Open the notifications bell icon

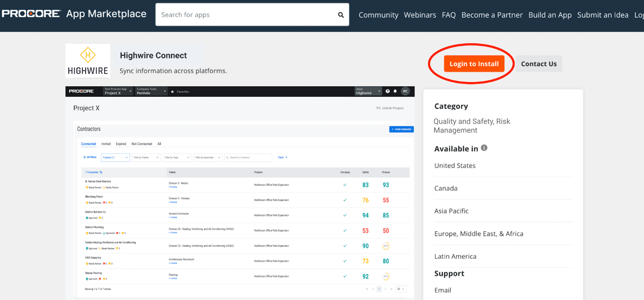(395, 91)
